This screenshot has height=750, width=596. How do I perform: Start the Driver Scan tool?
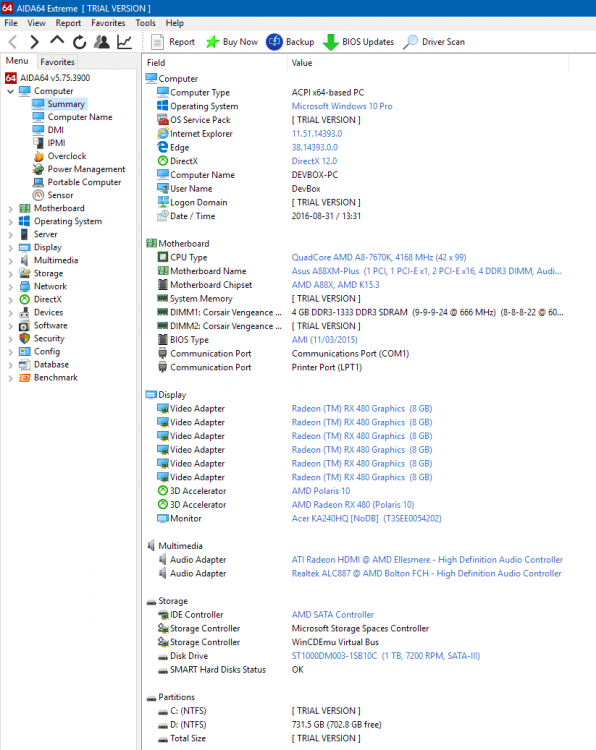click(434, 42)
